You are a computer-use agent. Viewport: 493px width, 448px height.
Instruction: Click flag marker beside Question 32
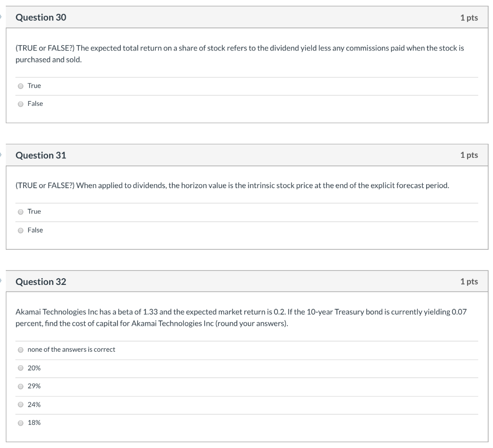click(1, 282)
